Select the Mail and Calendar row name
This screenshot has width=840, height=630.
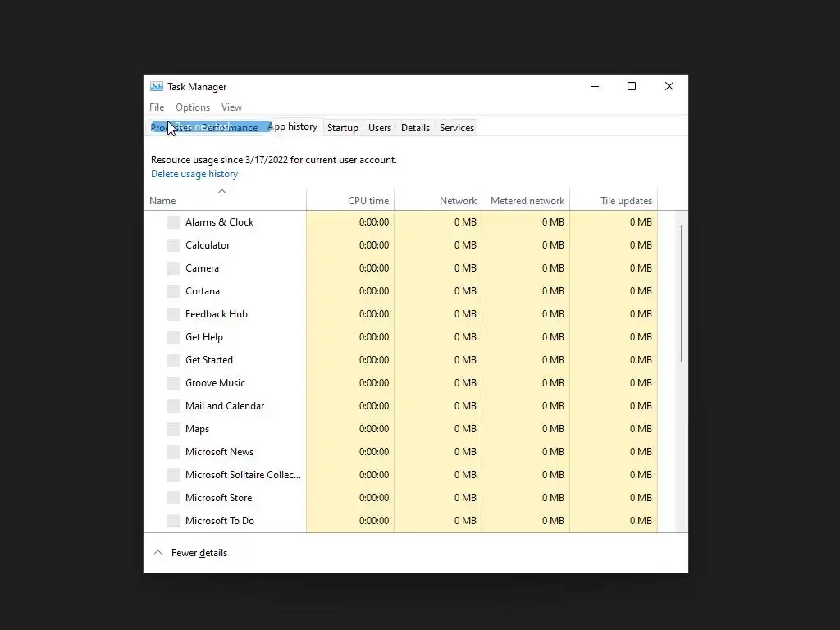225,406
